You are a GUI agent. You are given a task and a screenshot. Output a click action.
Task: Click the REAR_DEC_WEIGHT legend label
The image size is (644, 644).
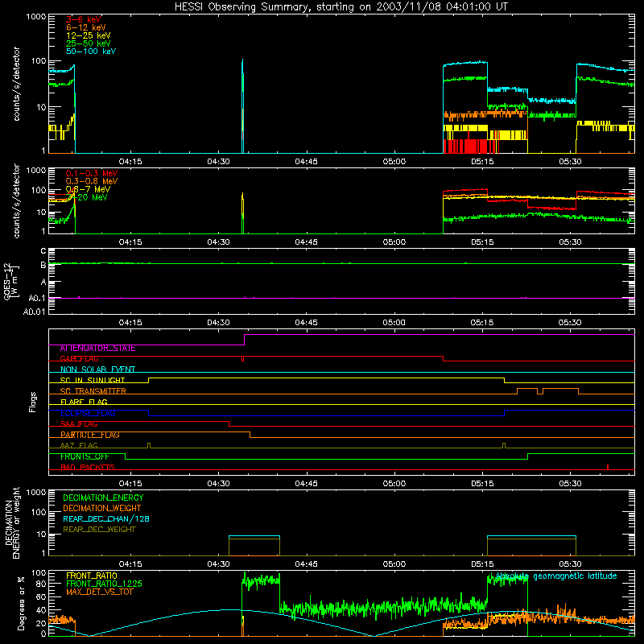pos(99,530)
